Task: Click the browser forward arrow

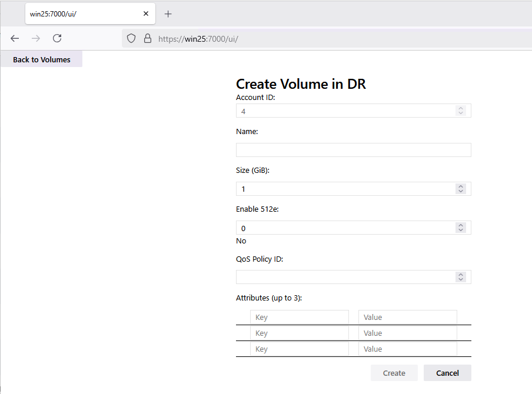Action: point(36,38)
